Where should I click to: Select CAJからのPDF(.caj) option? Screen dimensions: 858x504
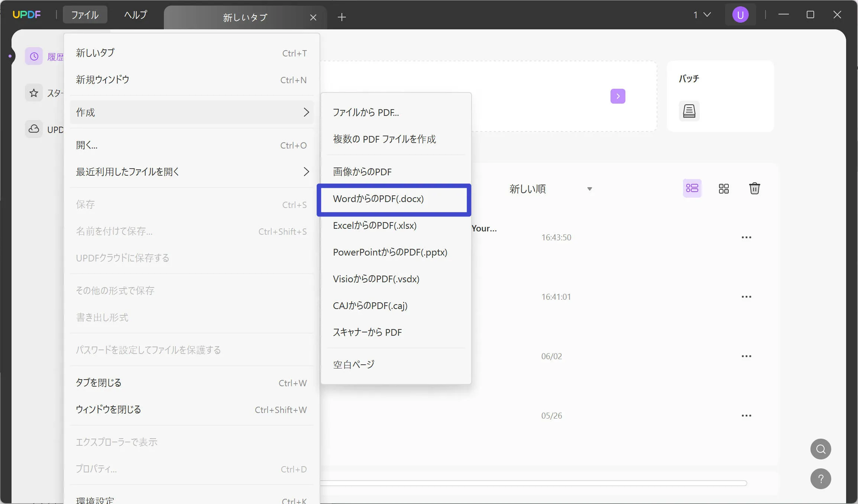click(x=396, y=306)
